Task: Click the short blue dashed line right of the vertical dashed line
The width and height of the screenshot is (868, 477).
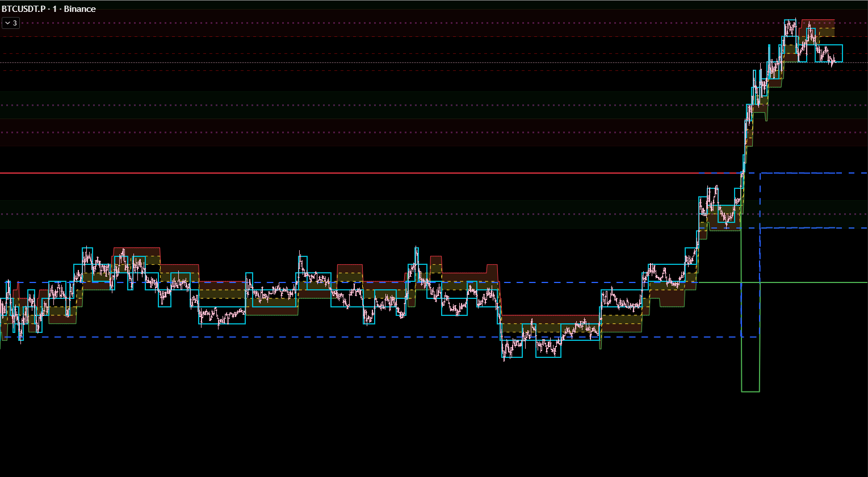Action: 812,227
